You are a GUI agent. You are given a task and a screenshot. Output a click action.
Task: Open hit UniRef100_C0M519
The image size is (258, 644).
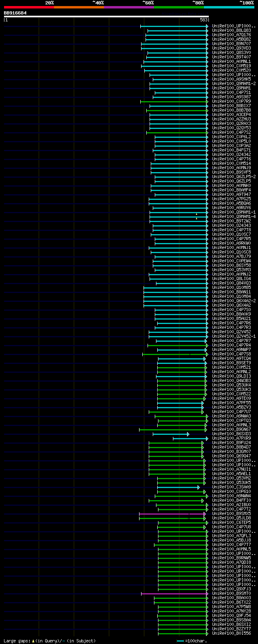(231, 66)
